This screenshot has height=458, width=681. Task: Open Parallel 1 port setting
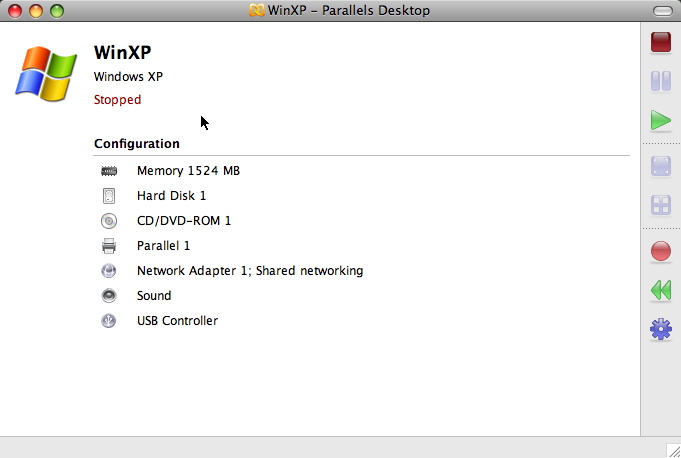[x=163, y=246]
